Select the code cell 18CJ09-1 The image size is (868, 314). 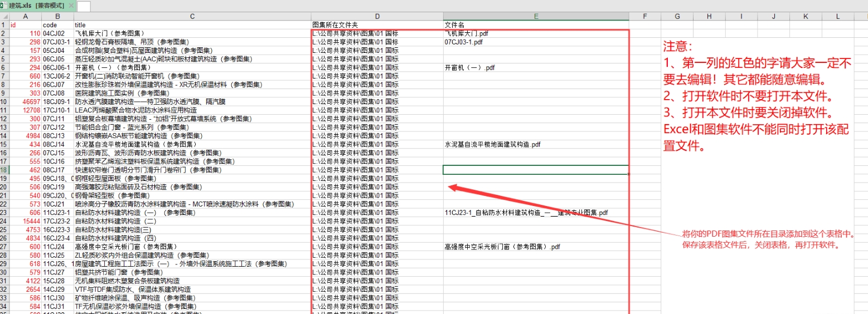58,102
